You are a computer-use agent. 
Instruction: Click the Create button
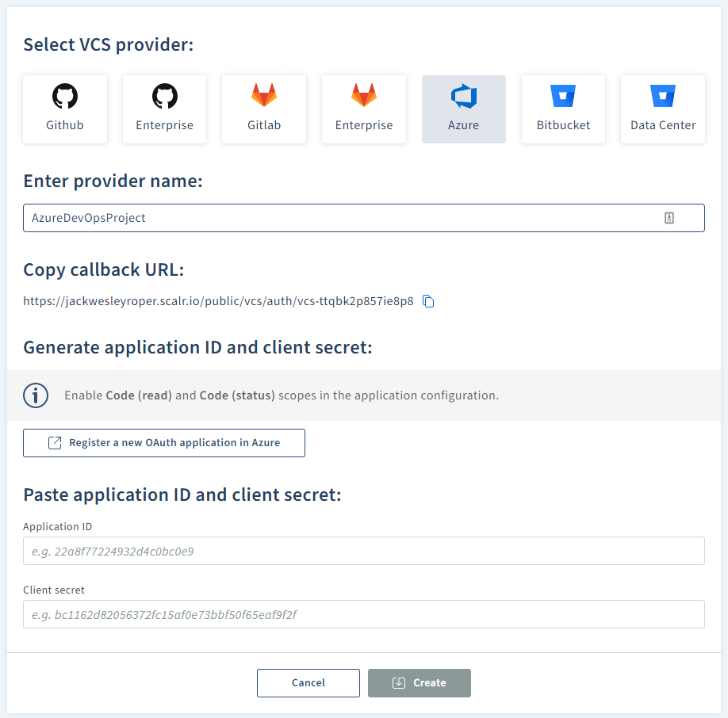[x=419, y=682]
